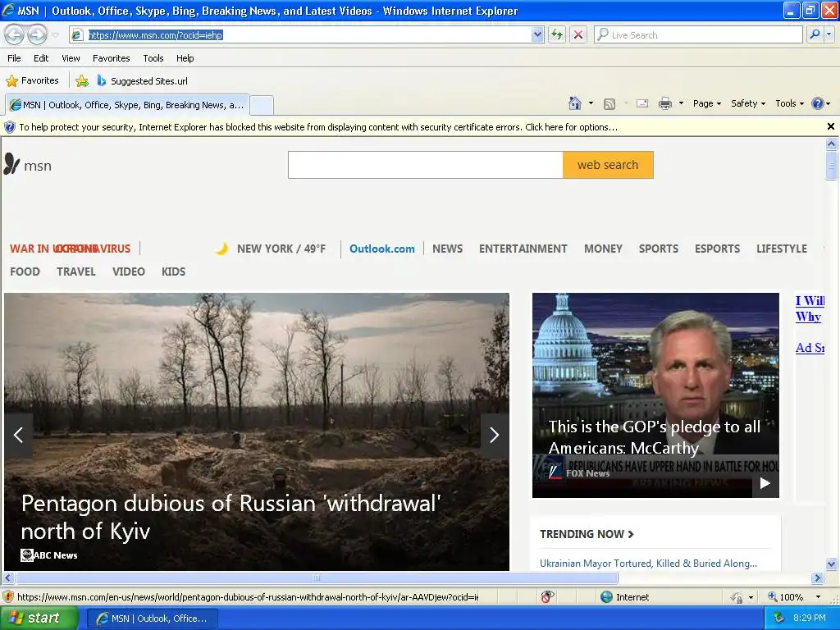The height and width of the screenshot is (630, 840).
Task: Click the browser Forward arrow button
Action: (37, 34)
